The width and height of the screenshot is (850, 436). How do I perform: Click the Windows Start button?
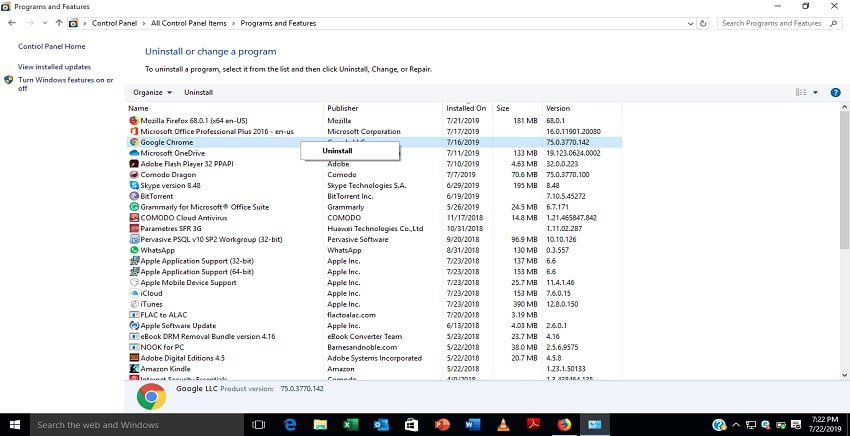click(15, 425)
